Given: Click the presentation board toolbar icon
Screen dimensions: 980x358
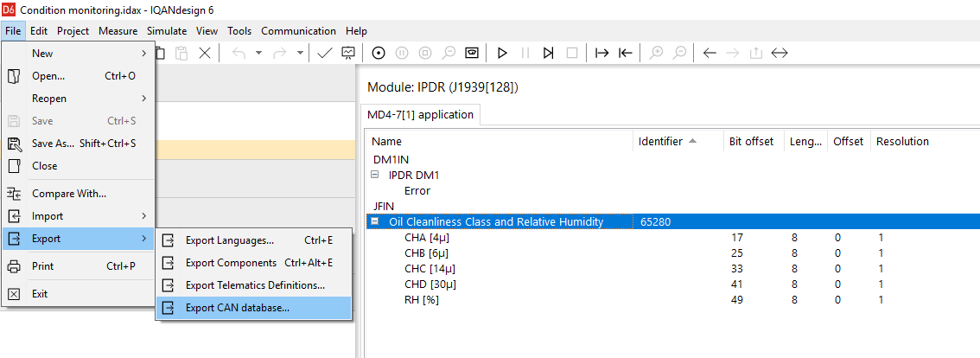Looking at the screenshot, I should pos(348,54).
